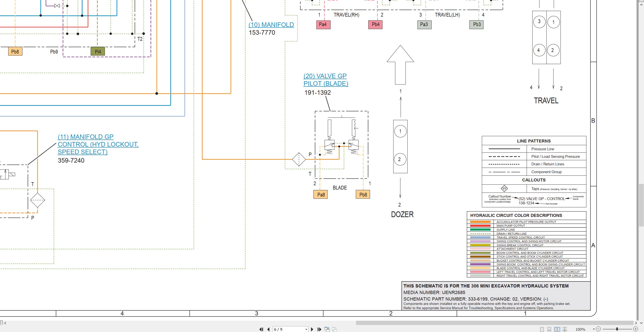Click the green Pi4 port label
The width and height of the screenshot is (644, 332).
pos(98,51)
